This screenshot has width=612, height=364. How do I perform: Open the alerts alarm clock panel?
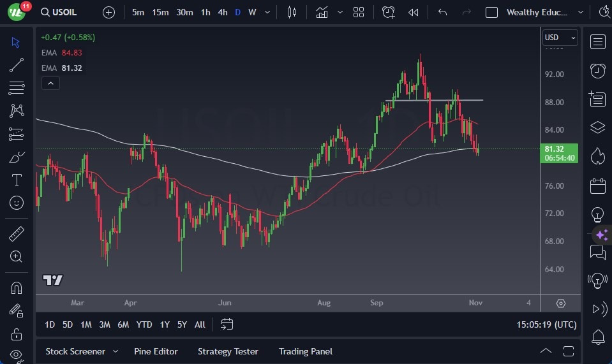(x=597, y=71)
